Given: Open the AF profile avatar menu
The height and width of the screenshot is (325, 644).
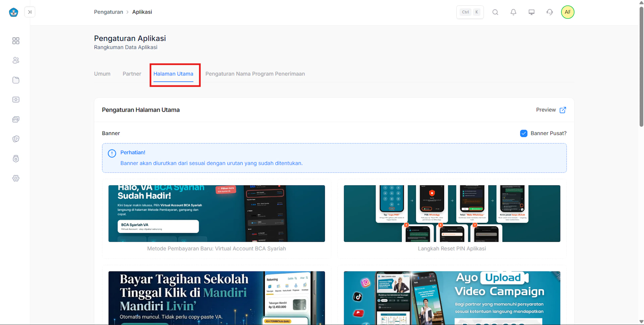Looking at the screenshot, I should pos(568,12).
